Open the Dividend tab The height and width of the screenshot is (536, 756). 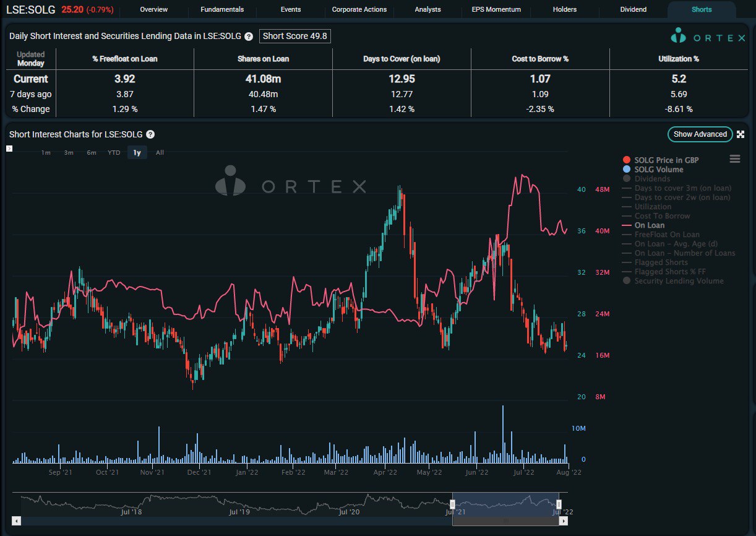pos(634,9)
